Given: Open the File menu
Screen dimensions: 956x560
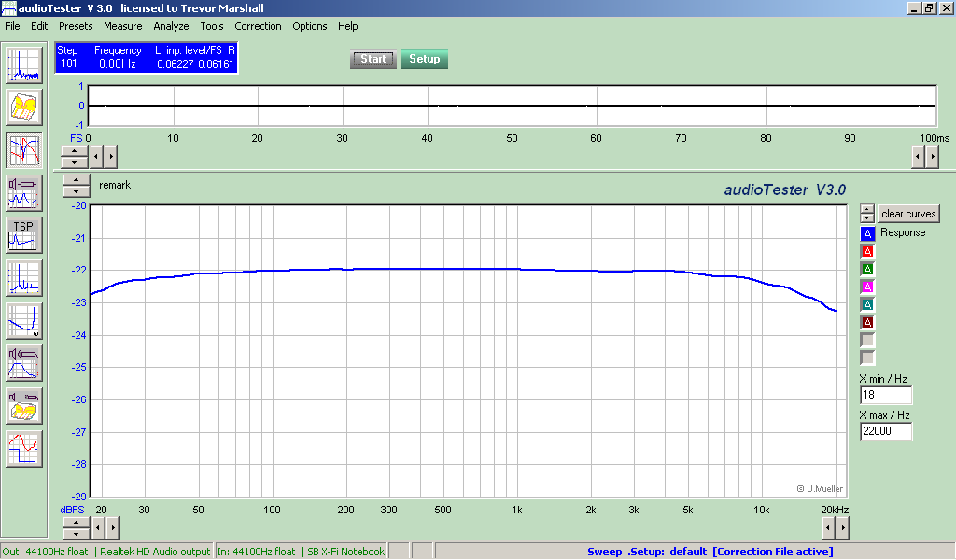Looking at the screenshot, I should (12, 26).
